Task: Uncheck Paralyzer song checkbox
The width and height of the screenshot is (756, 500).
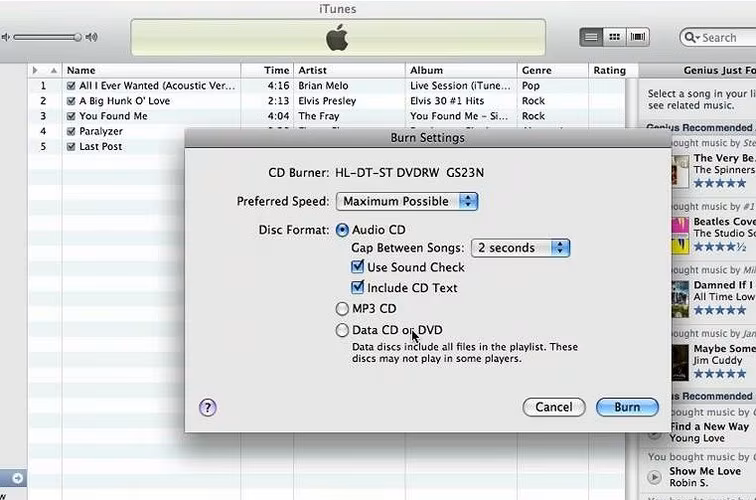Action: click(x=71, y=132)
